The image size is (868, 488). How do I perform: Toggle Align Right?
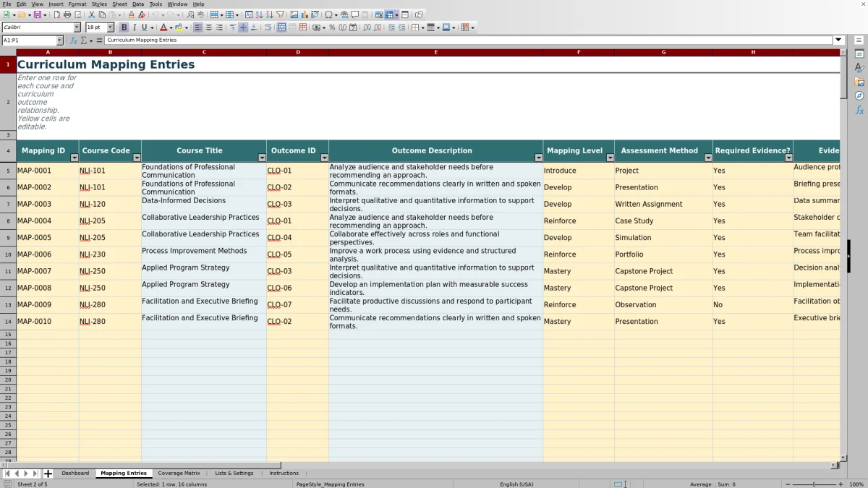(219, 27)
